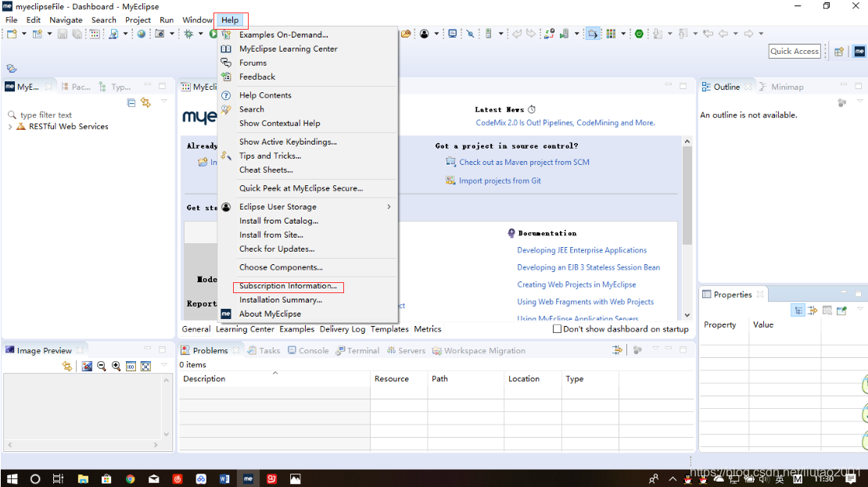Viewport: 868px width, 487px height.
Task: Open the forward history dropdown arrow
Action: [761, 34]
